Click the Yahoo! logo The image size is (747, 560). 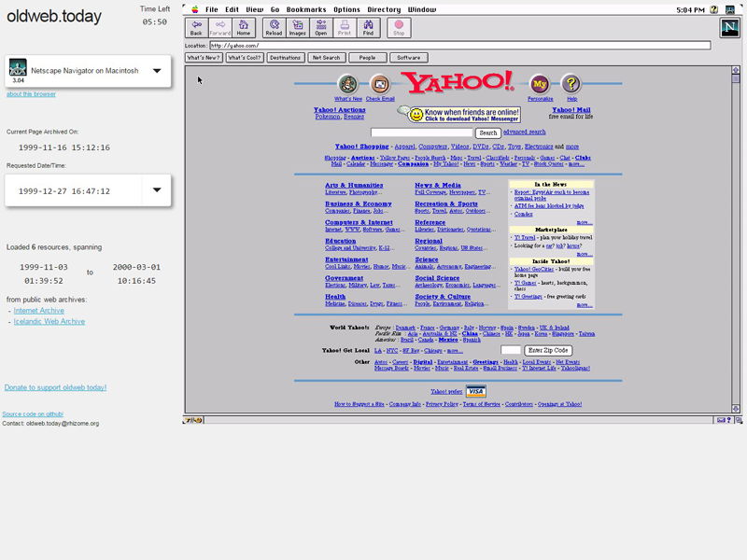click(458, 82)
